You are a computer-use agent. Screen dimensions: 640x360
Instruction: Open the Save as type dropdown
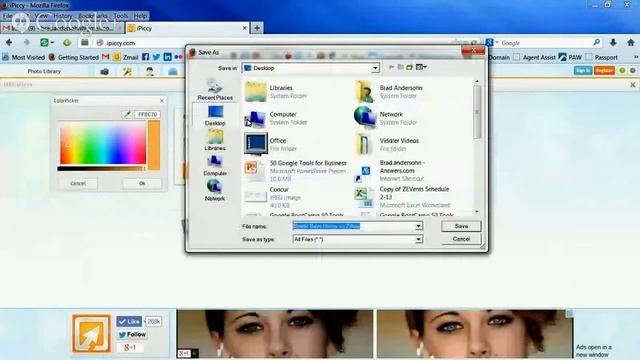[x=418, y=239]
